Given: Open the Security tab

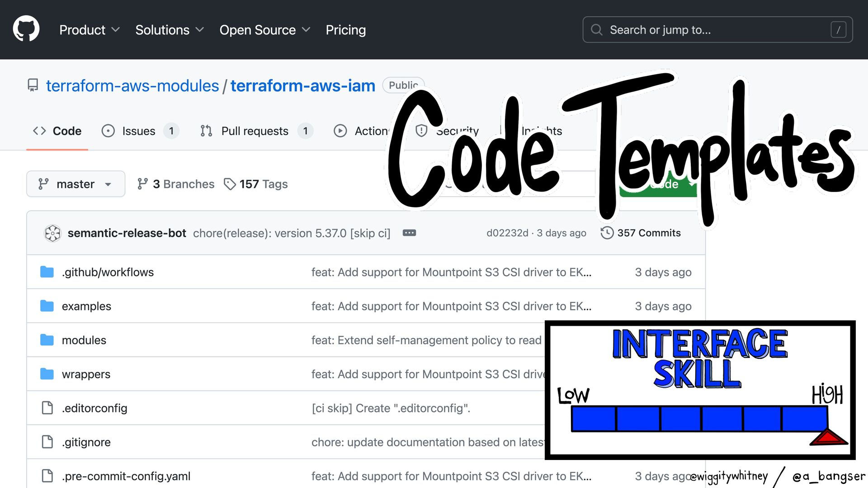Looking at the screenshot, I should (x=447, y=131).
